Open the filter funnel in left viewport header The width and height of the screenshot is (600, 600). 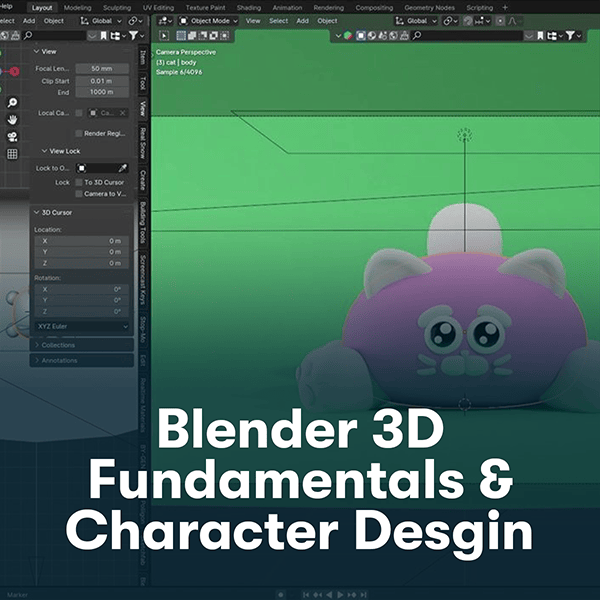[133, 36]
